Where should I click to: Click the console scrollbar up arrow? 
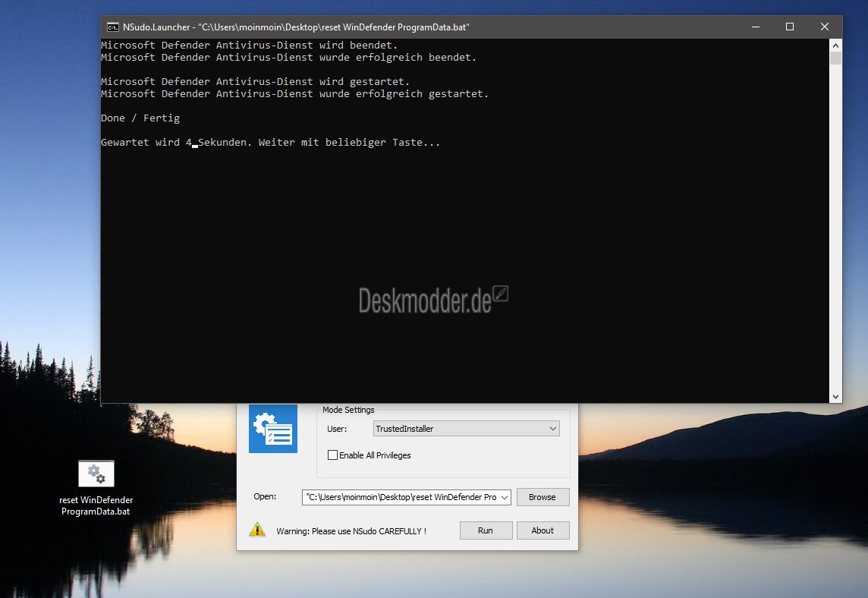(836, 45)
